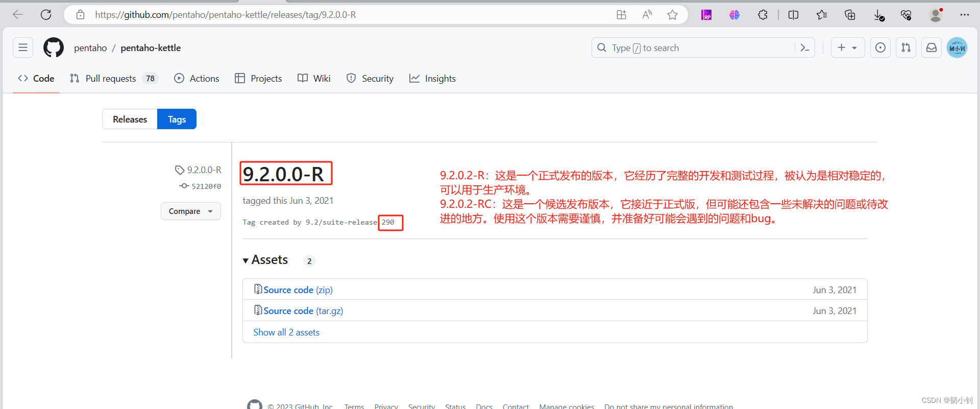The height and width of the screenshot is (409, 980).
Task: Go to GitHub homepage logo
Action: (54, 47)
